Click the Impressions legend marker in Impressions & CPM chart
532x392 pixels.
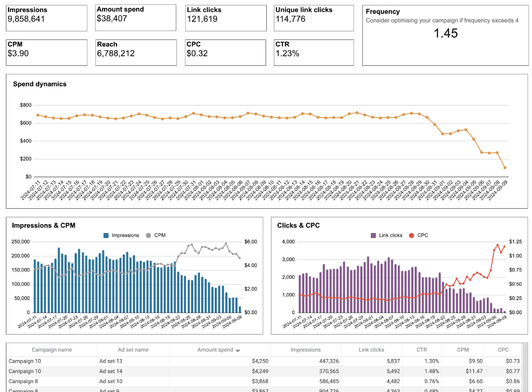click(106, 235)
